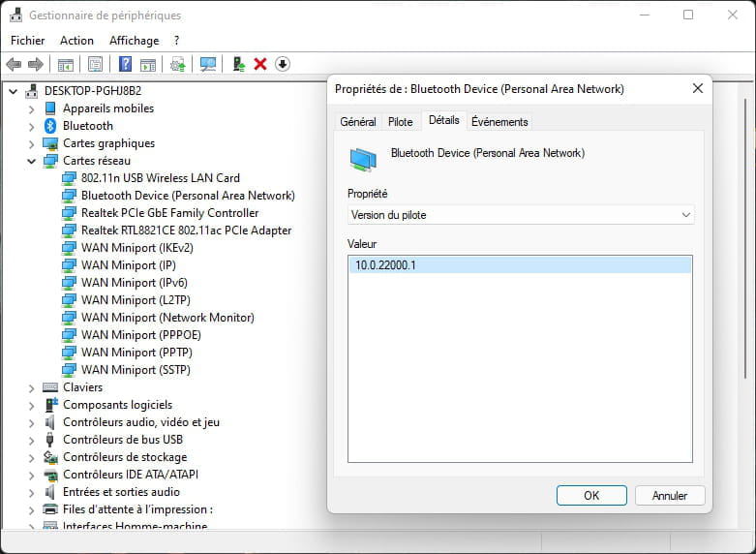Click the Contrôleurs IDE ATA/ATAPI icon
Image resolution: width=756 pixels, height=554 pixels.
click(50, 475)
